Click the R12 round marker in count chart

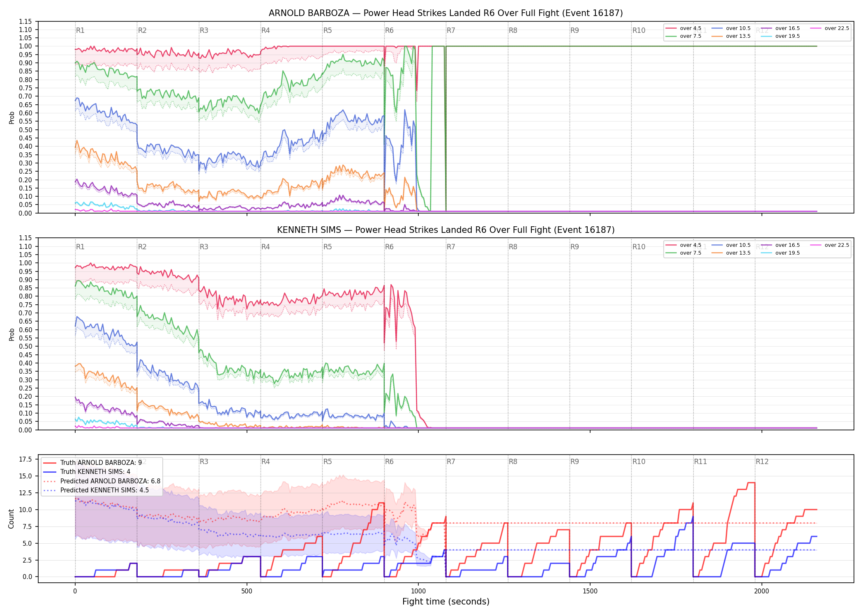[762, 462]
